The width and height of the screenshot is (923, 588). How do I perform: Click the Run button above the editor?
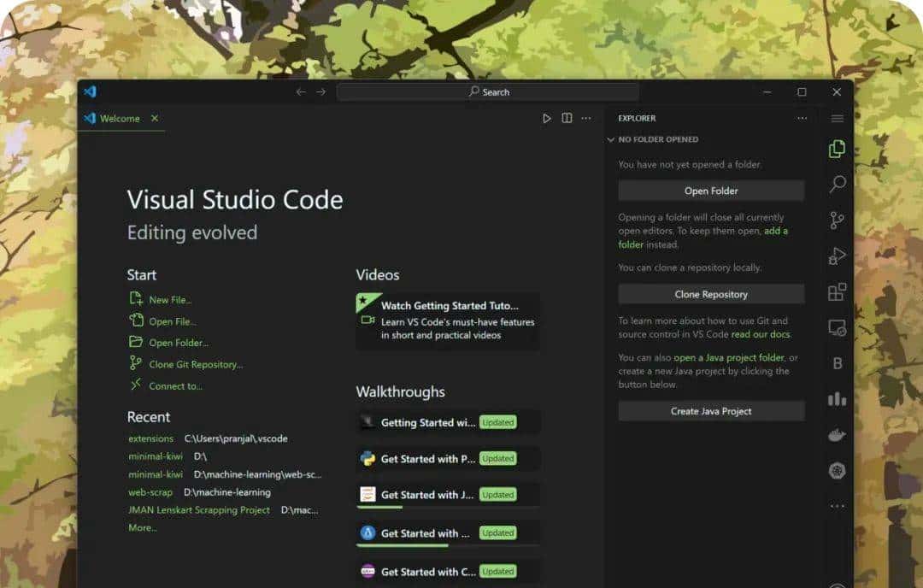click(x=547, y=118)
